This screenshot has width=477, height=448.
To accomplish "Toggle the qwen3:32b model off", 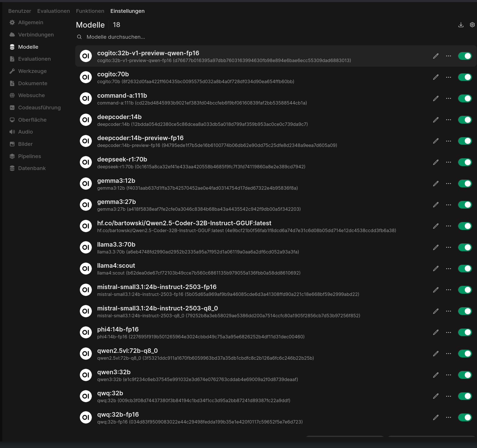I will 465,375.
